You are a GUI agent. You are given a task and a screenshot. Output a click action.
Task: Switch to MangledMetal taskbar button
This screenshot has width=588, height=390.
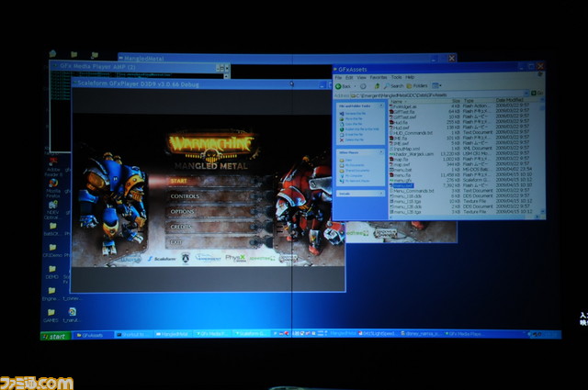coord(172,334)
